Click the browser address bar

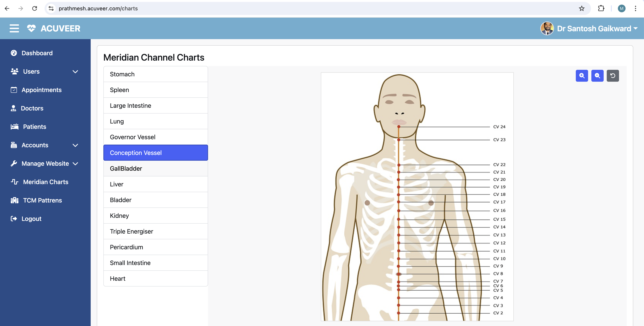[x=300, y=8]
